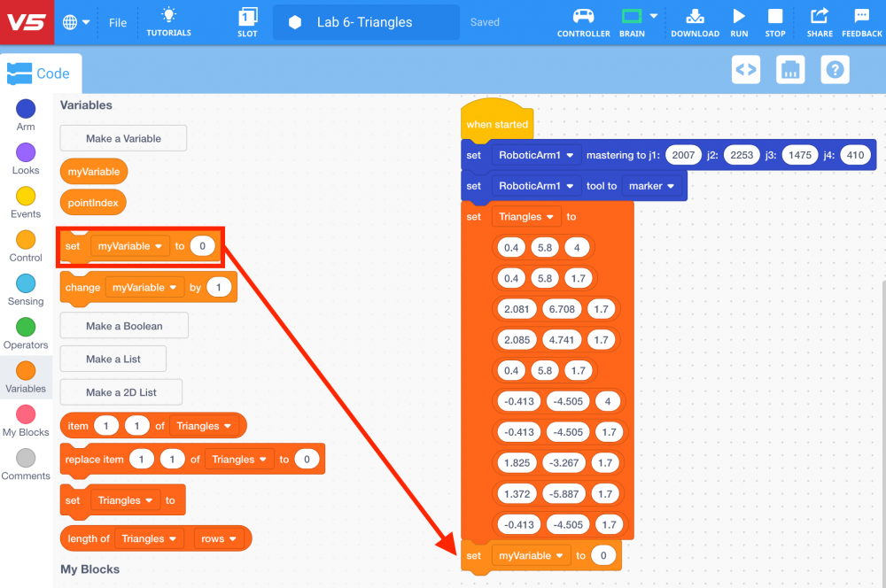Screen dimensions: 886x588
Task: Click the Make a Variable button
Action: (x=123, y=138)
